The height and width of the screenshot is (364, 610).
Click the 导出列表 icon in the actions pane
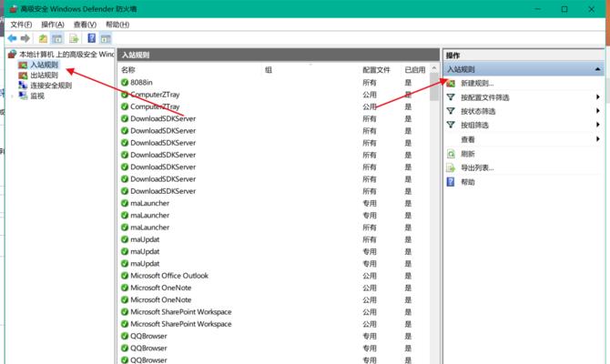pyautogui.click(x=451, y=168)
